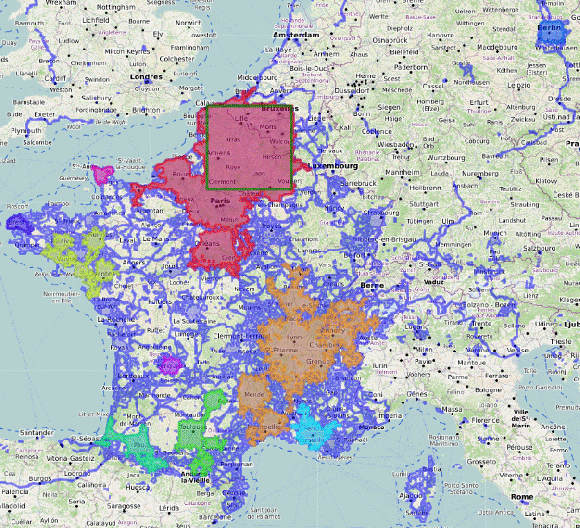Select the Orléans label

[x=207, y=243]
